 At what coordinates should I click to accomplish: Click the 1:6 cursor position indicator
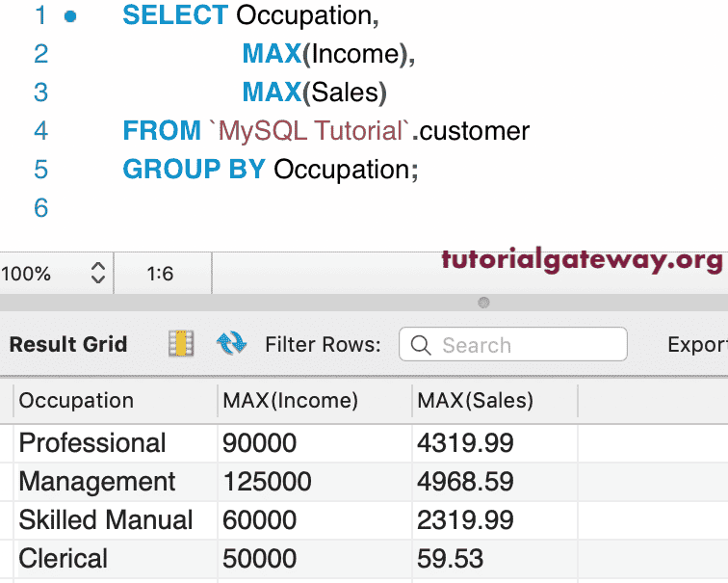tap(160, 274)
